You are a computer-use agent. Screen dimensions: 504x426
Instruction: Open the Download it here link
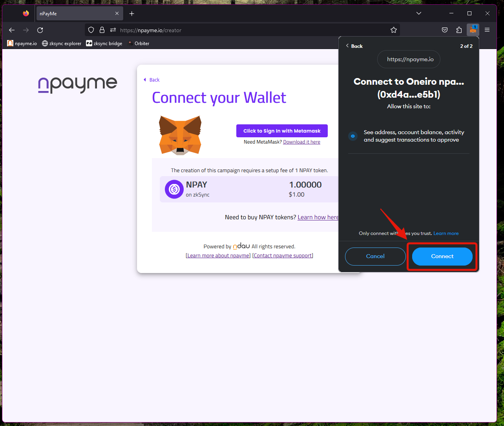pos(301,142)
